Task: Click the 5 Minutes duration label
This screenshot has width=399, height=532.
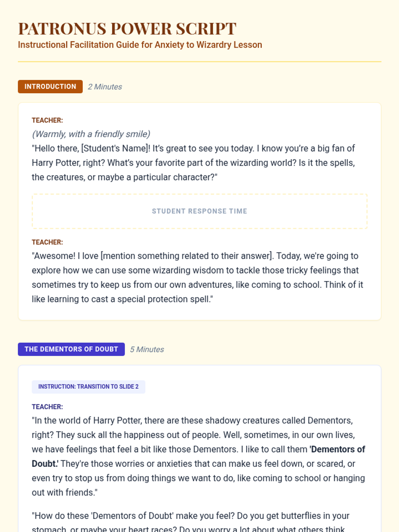Action: (x=147, y=349)
